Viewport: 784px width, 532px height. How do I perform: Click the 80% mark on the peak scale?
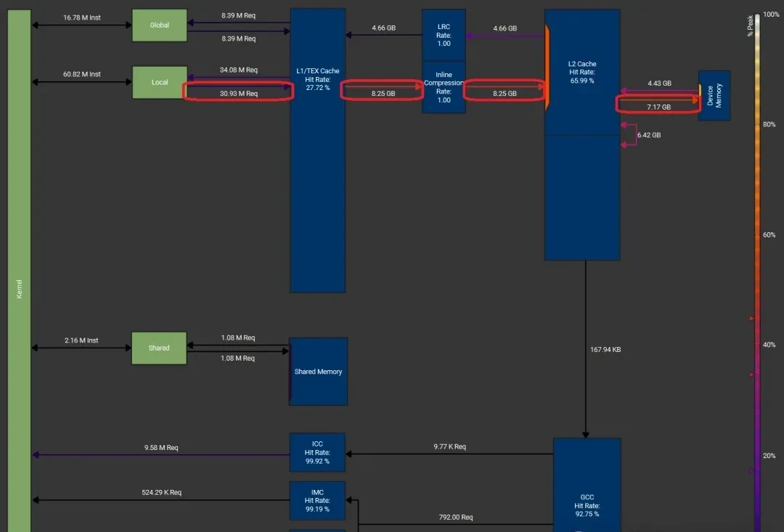point(769,124)
